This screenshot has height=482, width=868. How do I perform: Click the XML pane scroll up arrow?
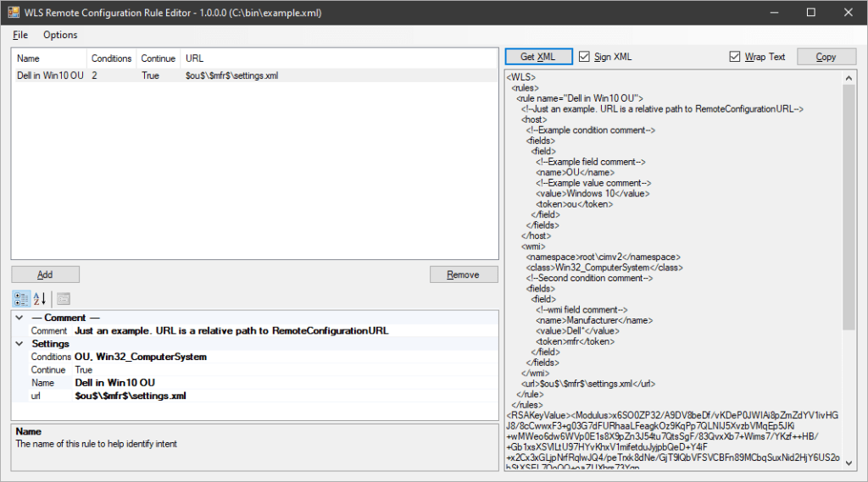coord(849,77)
